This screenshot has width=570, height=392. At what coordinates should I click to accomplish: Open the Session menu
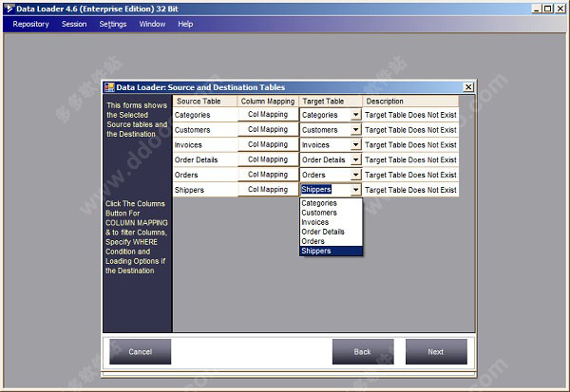pyautogui.click(x=74, y=24)
